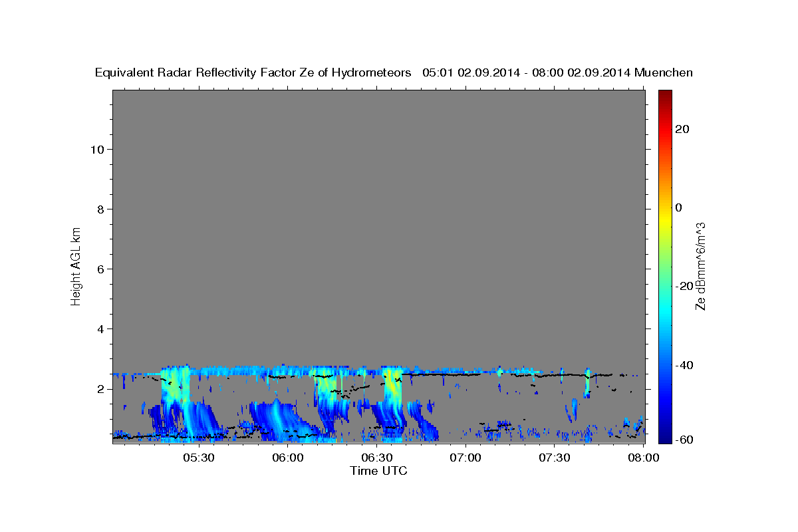Screen dimensions: 798x532
Task: Click the height tick label '10'
Action: point(97,149)
